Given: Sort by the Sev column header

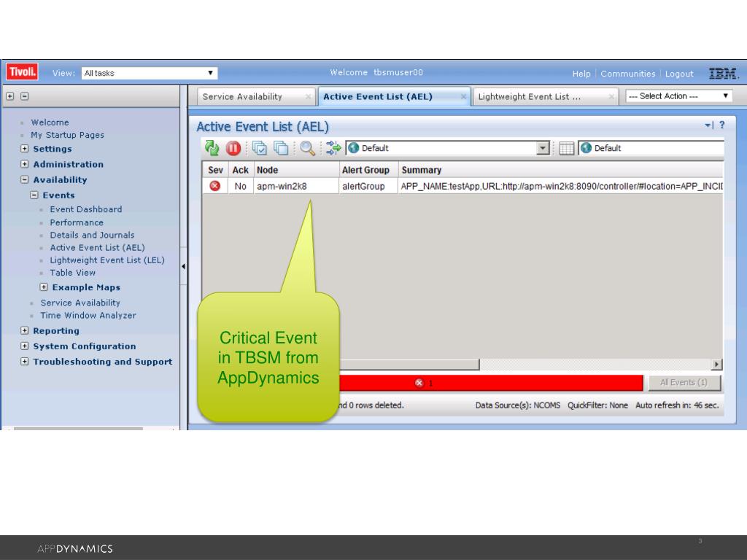Looking at the screenshot, I should (215, 170).
